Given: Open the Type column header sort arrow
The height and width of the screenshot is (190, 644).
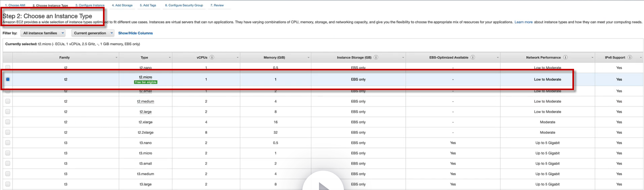Looking at the screenshot, I should [x=170, y=58].
